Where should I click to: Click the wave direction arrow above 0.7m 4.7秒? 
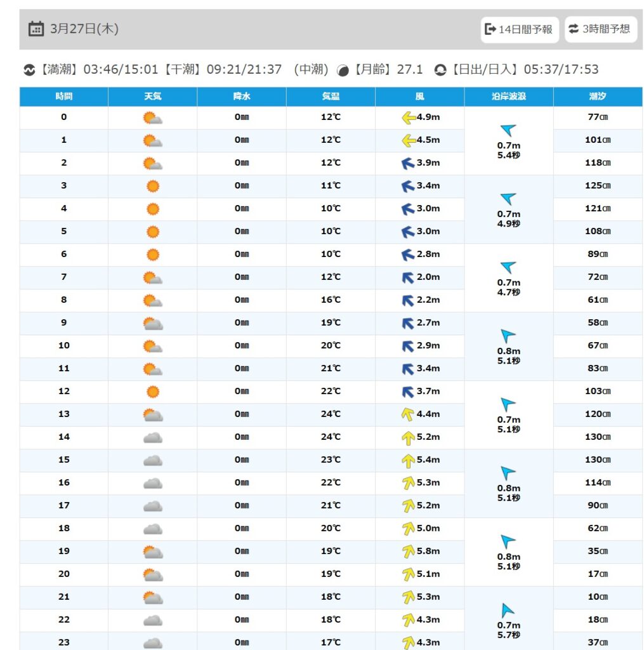(x=508, y=267)
